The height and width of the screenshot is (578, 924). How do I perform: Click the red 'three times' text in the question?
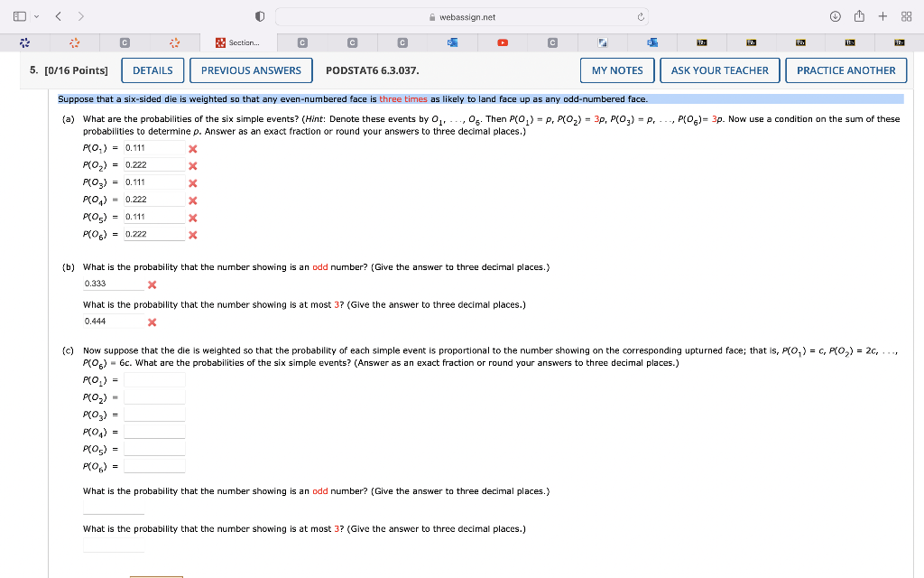click(403, 99)
